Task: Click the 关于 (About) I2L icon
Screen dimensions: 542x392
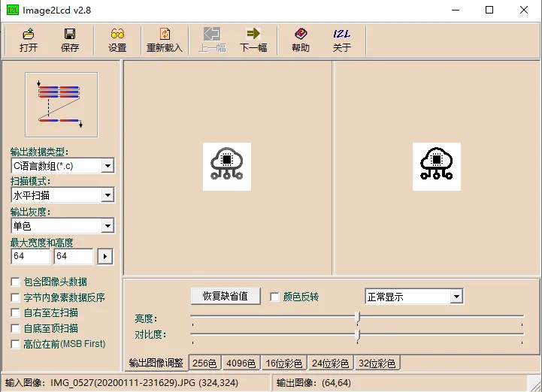Action: point(341,34)
